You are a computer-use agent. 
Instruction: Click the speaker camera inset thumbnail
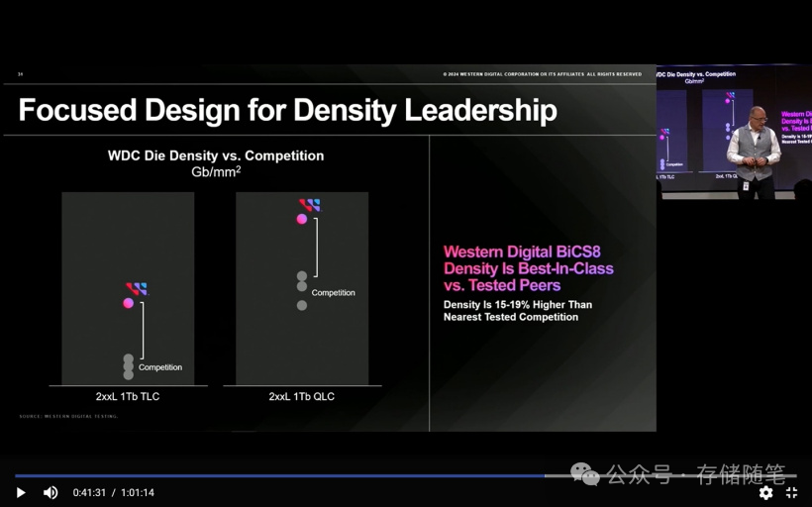(x=734, y=132)
